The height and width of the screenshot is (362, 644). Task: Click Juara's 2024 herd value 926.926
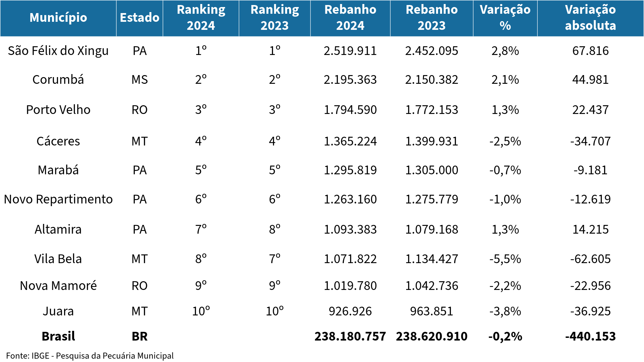pos(351,311)
